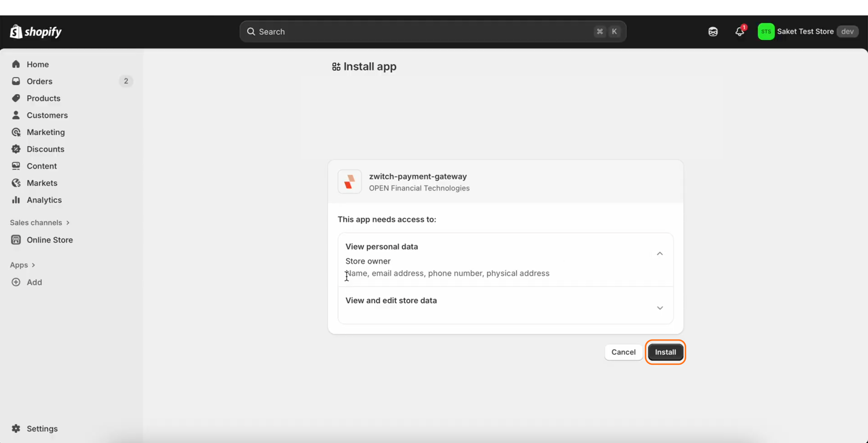Expand the Sales channels section
The width and height of the screenshot is (868, 443).
[40, 222]
